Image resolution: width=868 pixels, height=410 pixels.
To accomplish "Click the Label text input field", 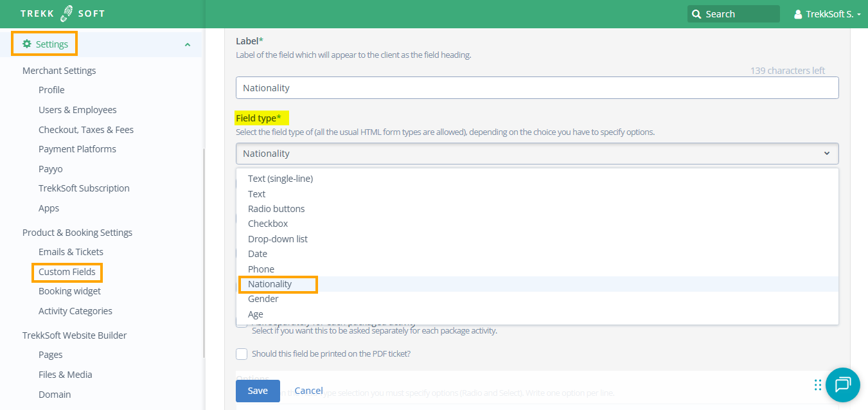I will (x=536, y=88).
